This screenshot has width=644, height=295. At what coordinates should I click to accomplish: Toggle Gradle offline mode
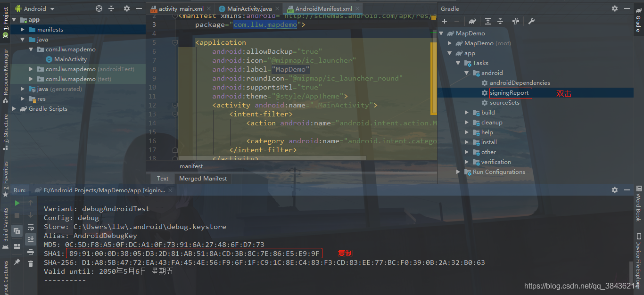point(516,21)
